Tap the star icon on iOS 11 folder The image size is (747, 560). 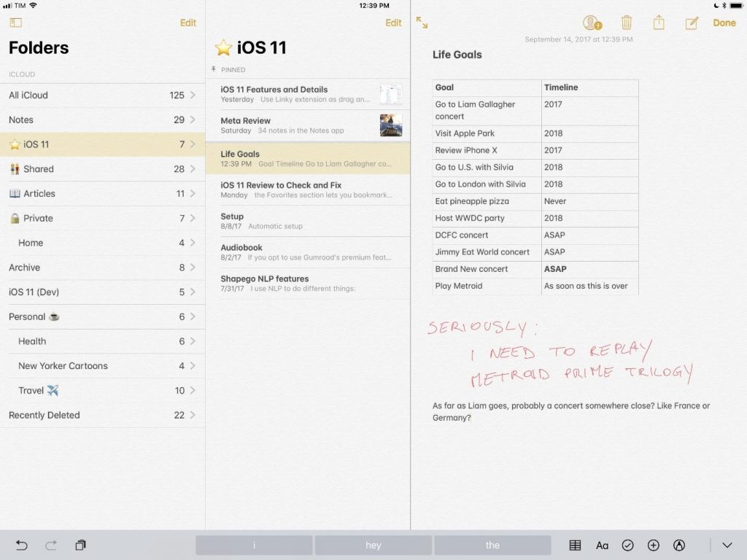15,144
